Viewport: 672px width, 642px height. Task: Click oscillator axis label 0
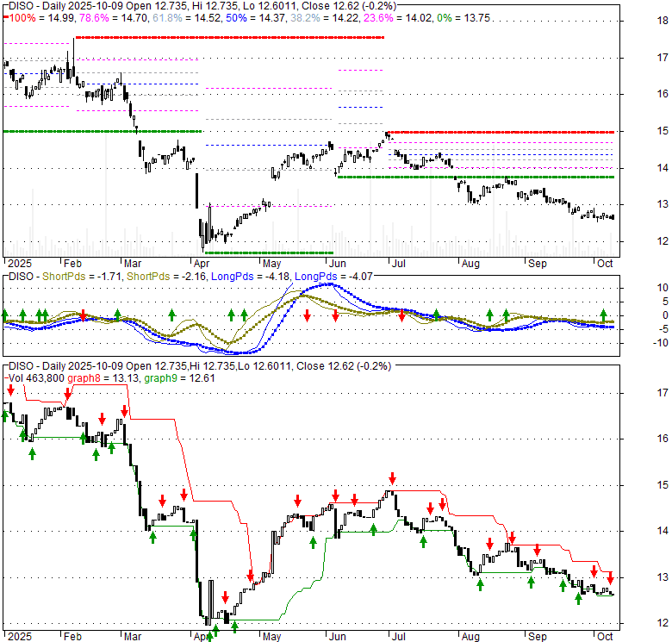[665, 315]
